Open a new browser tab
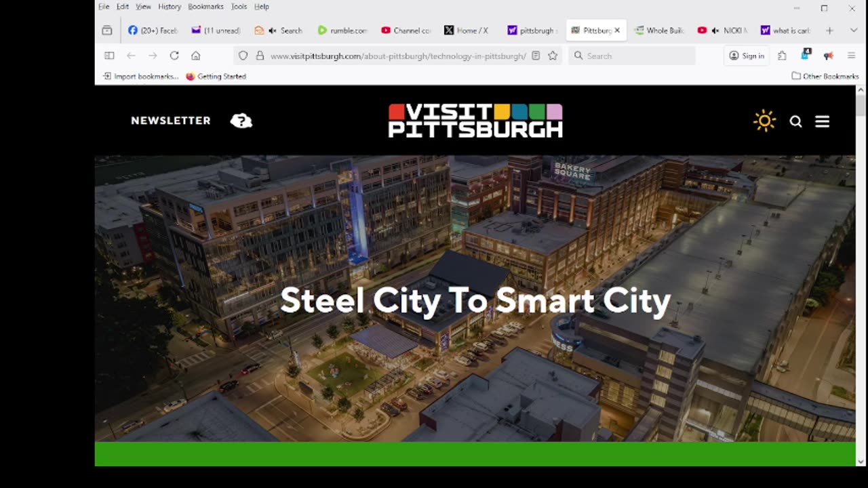The image size is (868, 488). (x=829, y=30)
